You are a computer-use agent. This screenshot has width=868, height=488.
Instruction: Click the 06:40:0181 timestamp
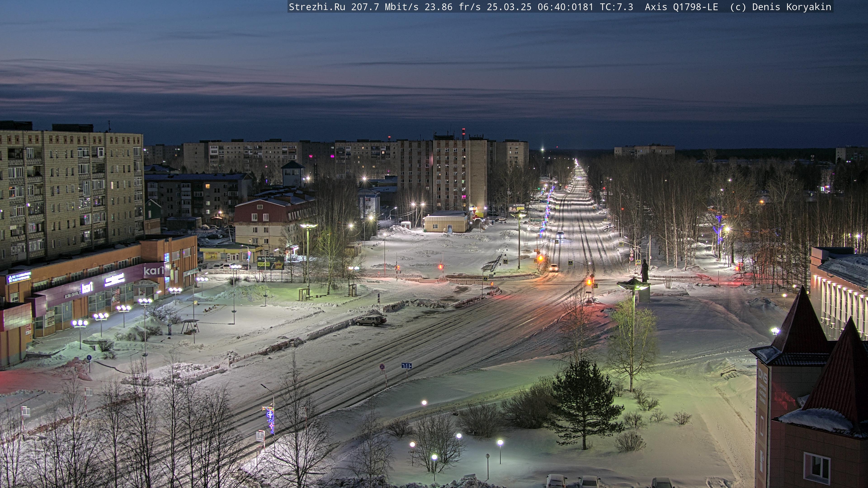coord(565,7)
